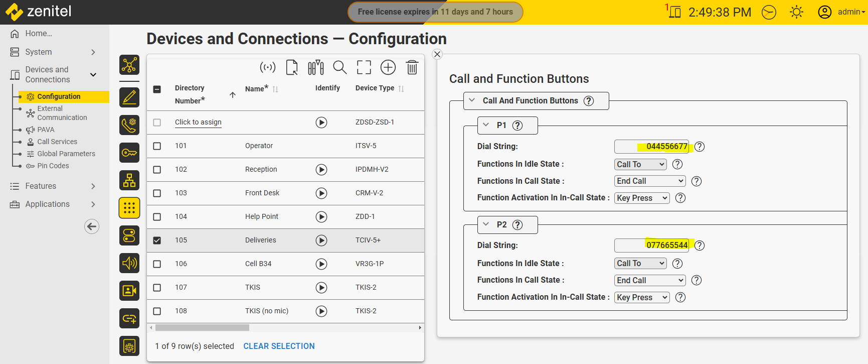Open P1 Functions In Idle State dropdown
The height and width of the screenshot is (364, 868).
[640, 164]
